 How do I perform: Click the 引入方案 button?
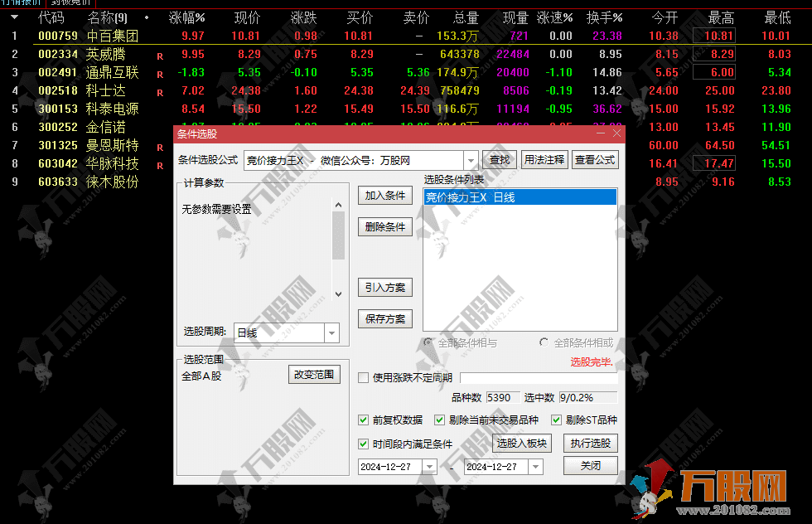[384, 288]
